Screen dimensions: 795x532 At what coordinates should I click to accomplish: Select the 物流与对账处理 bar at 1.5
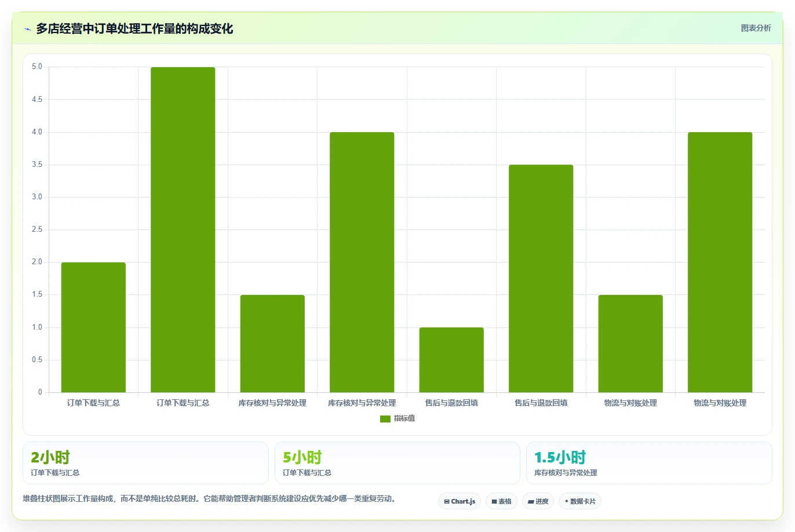[x=630, y=344]
